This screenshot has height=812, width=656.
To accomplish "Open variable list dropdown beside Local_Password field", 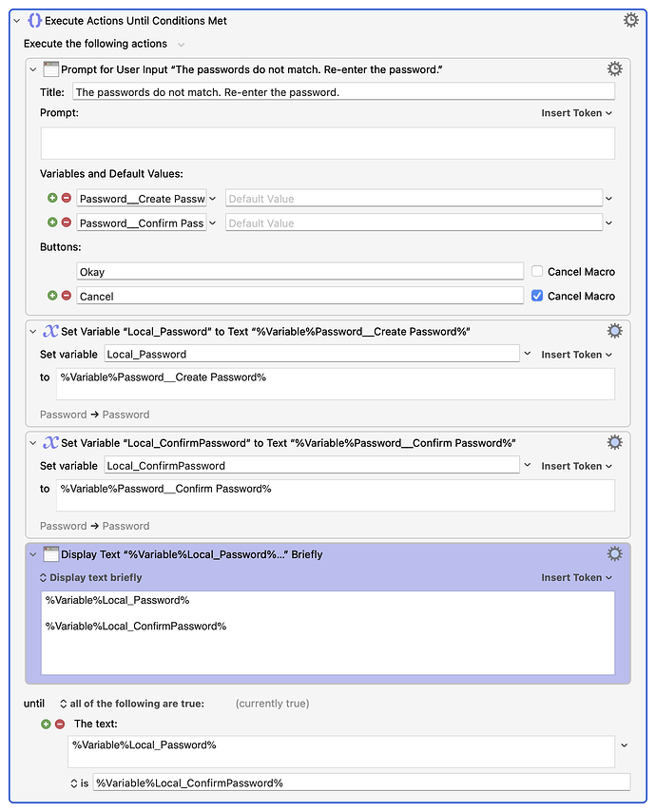I will click(x=527, y=353).
